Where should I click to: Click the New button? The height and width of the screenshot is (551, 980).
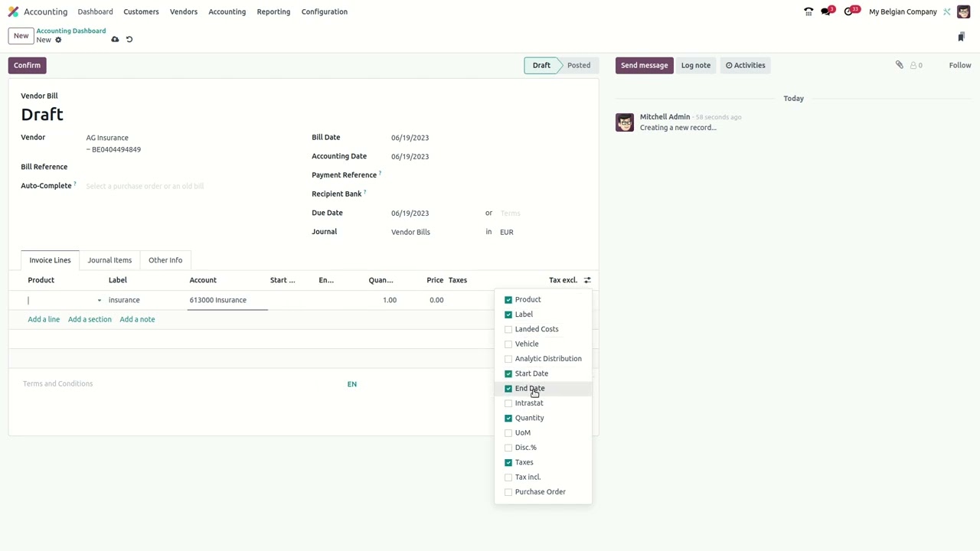[21, 36]
